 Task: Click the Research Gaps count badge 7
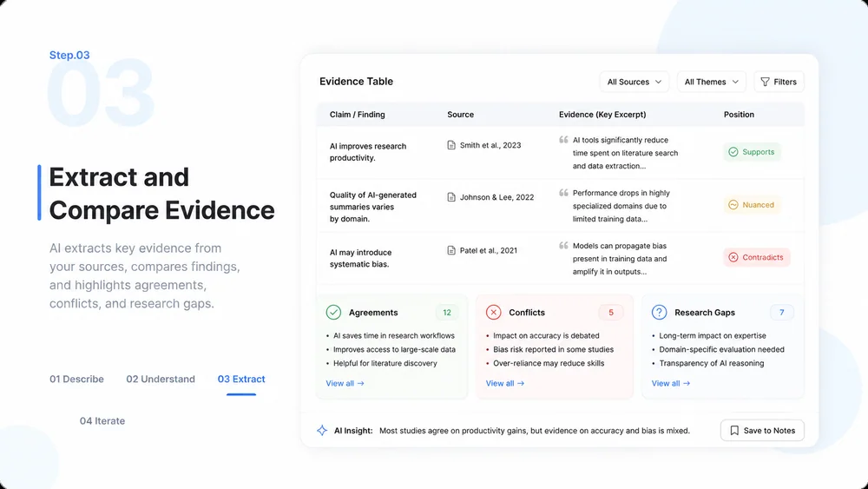(782, 313)
